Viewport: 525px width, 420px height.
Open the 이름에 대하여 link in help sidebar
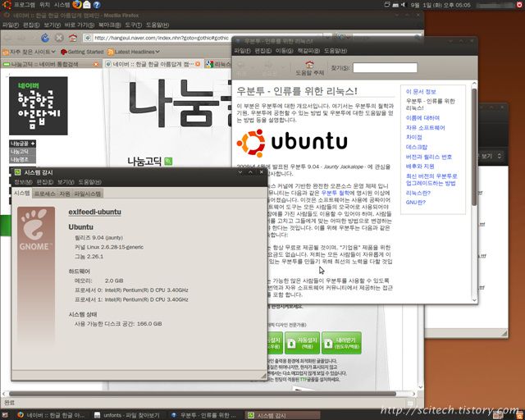click(422, 118)
